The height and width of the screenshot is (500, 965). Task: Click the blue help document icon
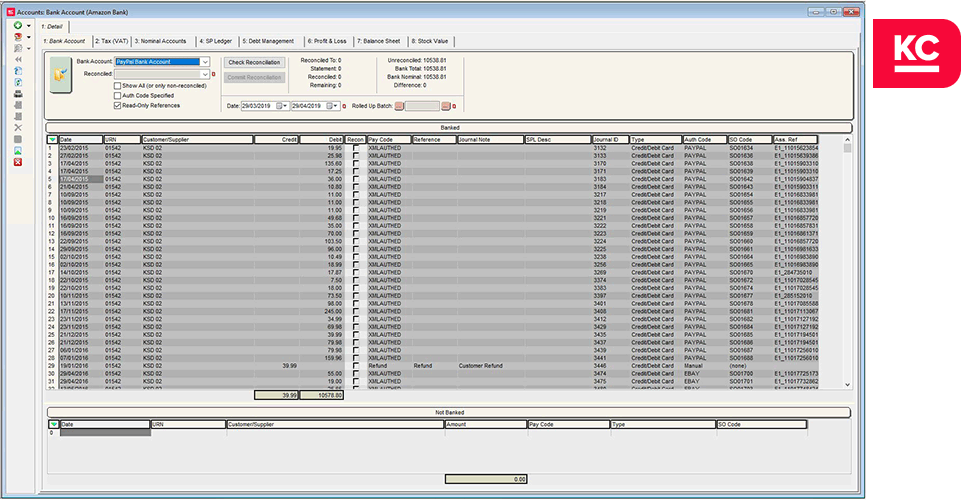(x=18, y=71)
